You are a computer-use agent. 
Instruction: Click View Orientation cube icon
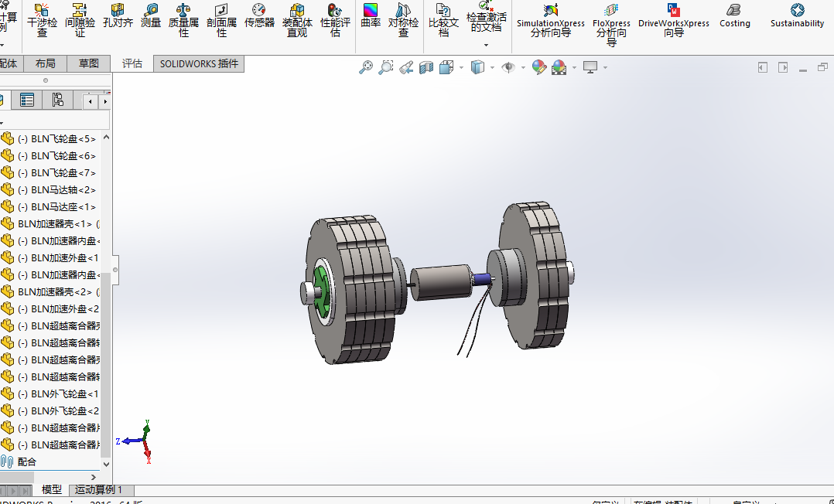point(446,67)
